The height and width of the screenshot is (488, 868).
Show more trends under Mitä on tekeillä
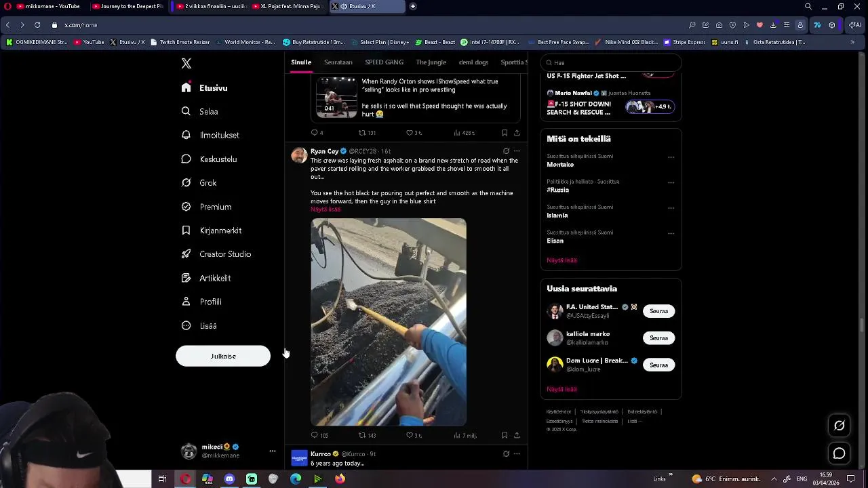561,260
